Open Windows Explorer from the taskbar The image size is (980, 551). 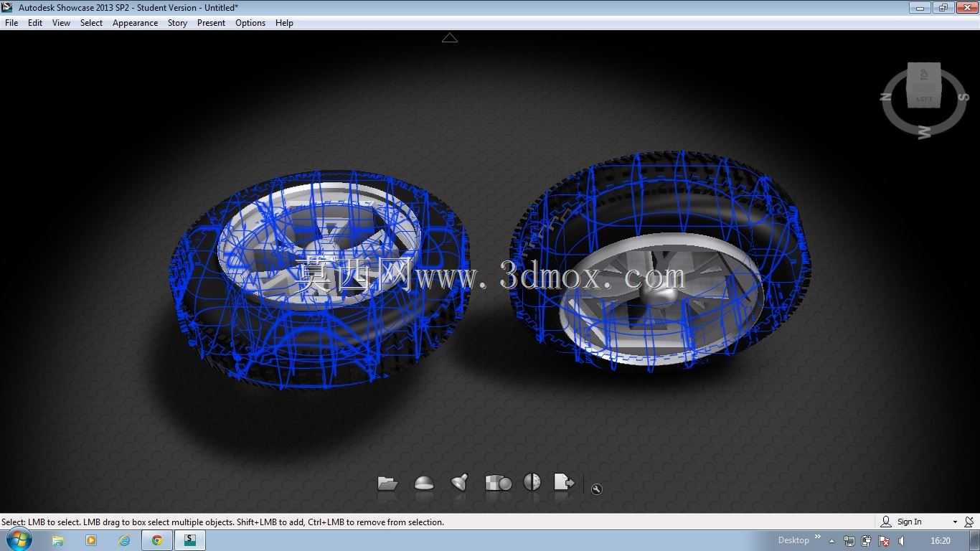click(x=58, y=540)
